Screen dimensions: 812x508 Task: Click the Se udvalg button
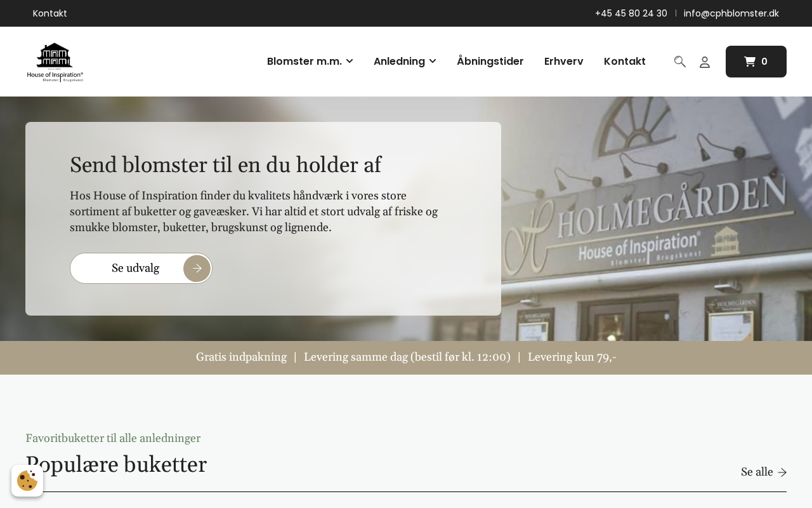pyautogui.click(x=141, y=269)
